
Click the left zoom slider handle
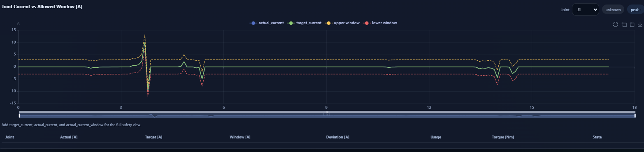pyautogui.click(x=19, y=115)
